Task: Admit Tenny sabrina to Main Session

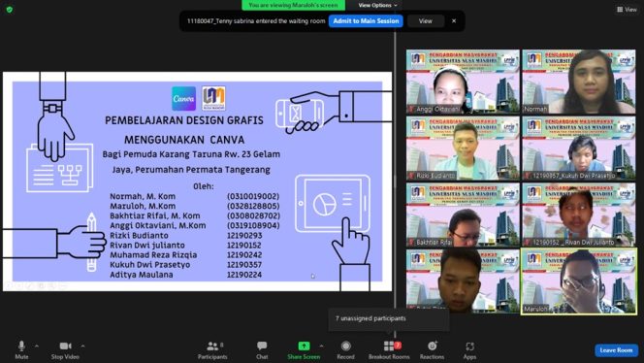Action: click(x=366, y=21)
